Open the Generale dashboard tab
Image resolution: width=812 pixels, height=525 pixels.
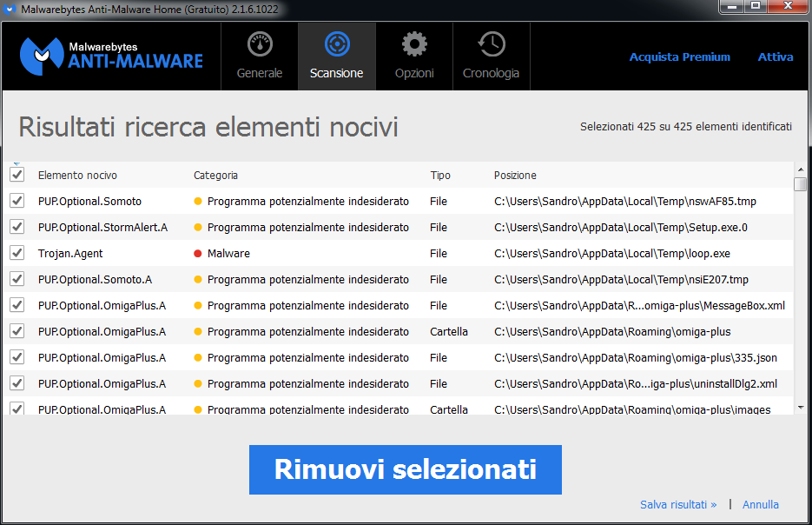(x=260, y=56)
